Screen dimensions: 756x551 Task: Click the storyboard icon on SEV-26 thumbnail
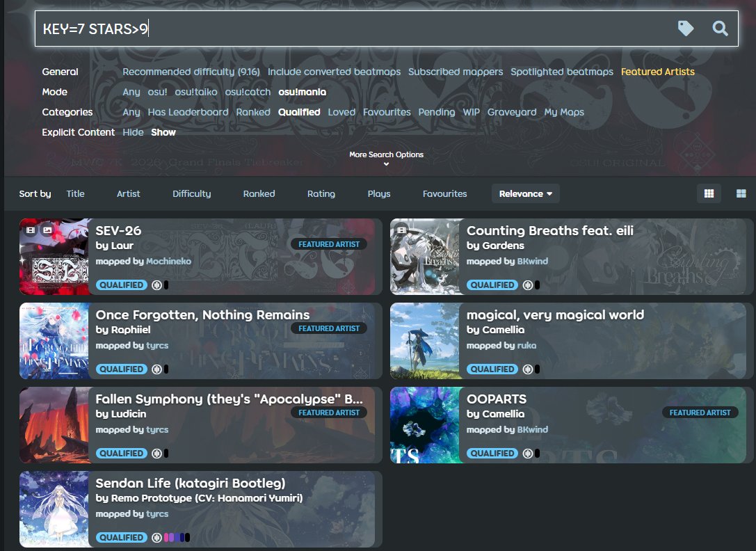tap(47, 230)
